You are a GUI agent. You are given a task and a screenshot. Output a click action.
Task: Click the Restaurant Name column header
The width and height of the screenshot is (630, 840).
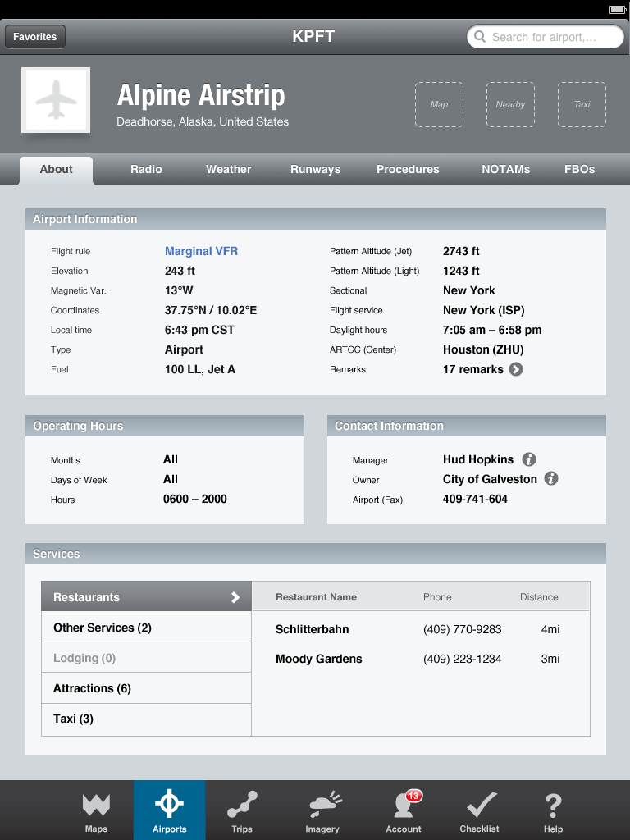(316, 597)
